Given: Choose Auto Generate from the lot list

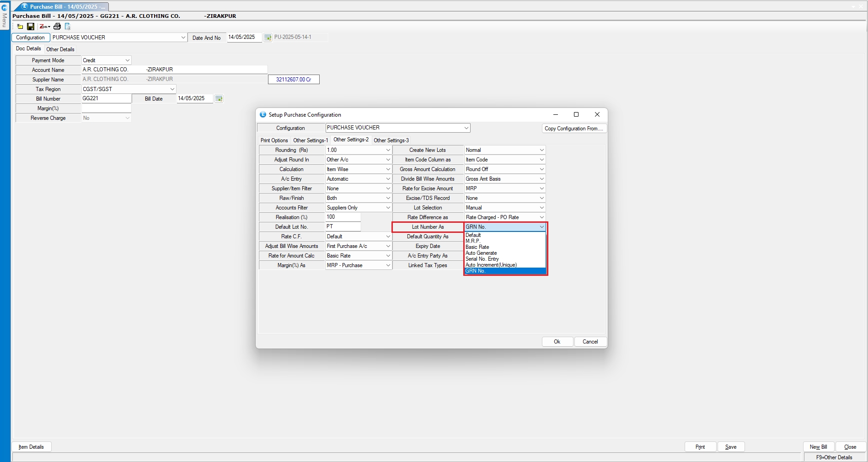Looking at the screenshot, I should pos(481,253).
